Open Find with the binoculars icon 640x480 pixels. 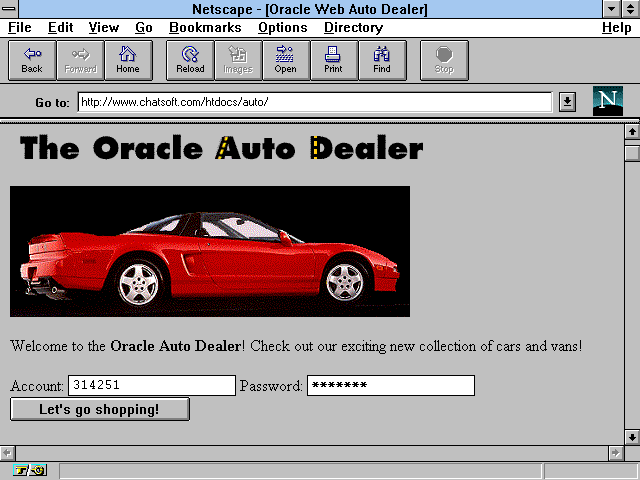click(x=382, y=60)
